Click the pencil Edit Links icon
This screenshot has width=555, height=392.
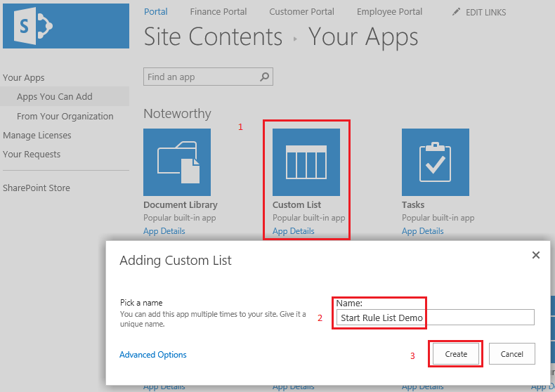tap(457, 13)
